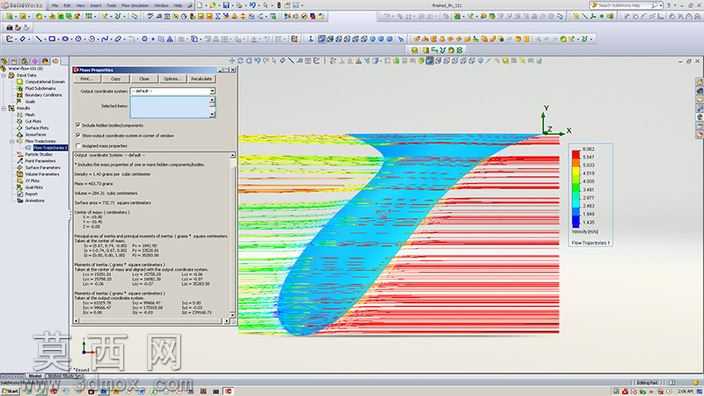
Task: Open the ConfigurationManager tab icon
Action: click(x=25, y=61)
